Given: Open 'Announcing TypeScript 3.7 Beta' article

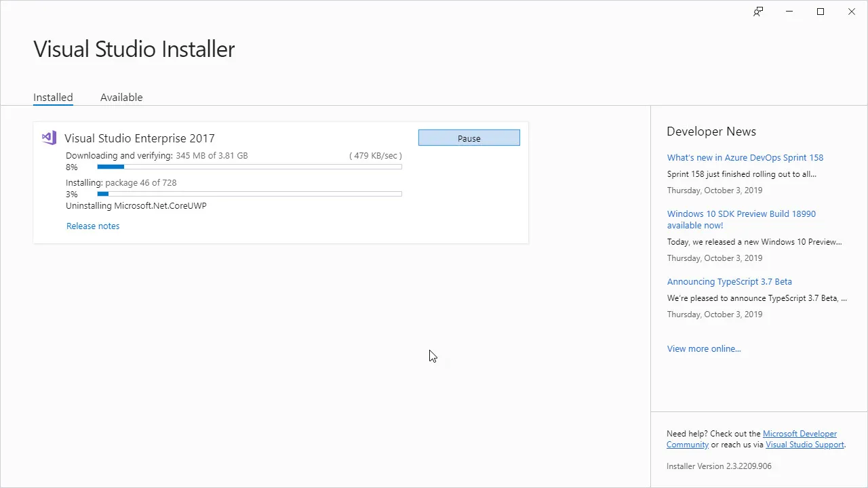Looking at the screenshot, I should pyautogui.click(x=730, y=282).
